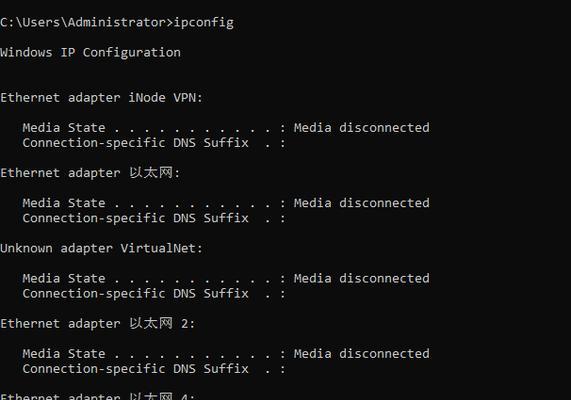Click the C:\Users\Administrator prompt path
Screen dimensions: 571x400
[83, 22]
